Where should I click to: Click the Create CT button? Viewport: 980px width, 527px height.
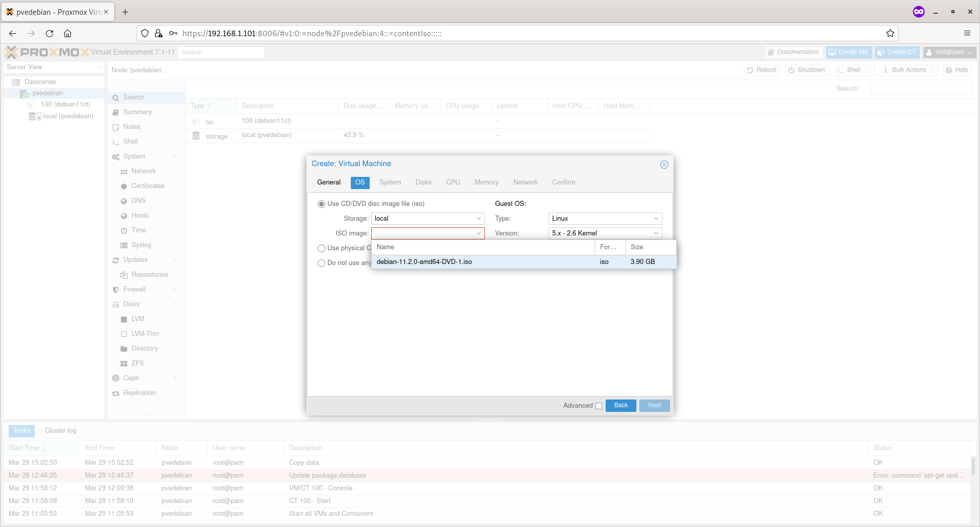897,52
